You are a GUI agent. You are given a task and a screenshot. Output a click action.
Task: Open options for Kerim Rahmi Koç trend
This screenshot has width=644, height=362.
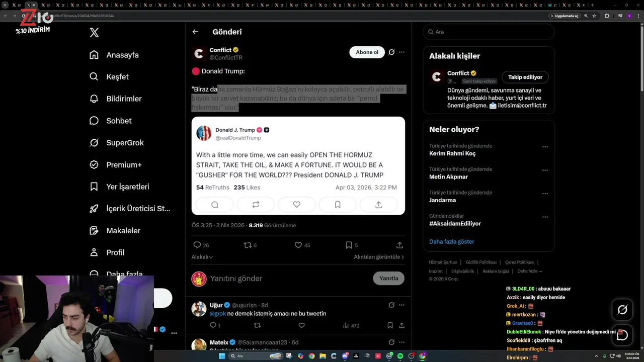(545, 147)
